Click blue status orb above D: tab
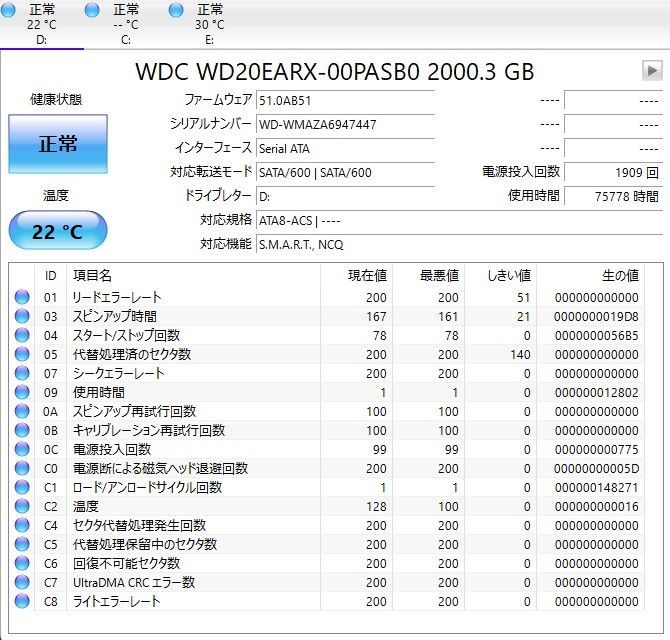 pyautogui.click(x=8, y=10)
